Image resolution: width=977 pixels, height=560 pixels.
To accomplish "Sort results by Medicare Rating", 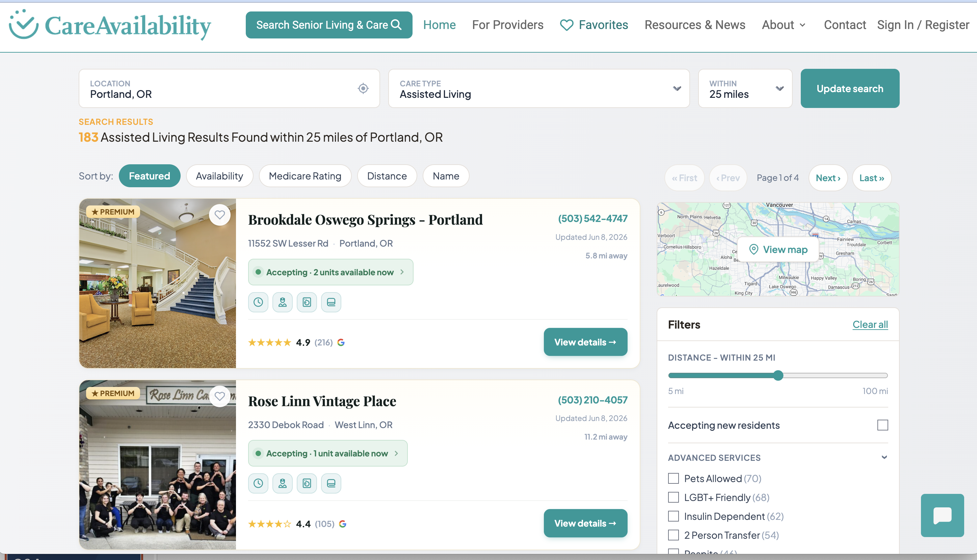I will coord(305,176).
